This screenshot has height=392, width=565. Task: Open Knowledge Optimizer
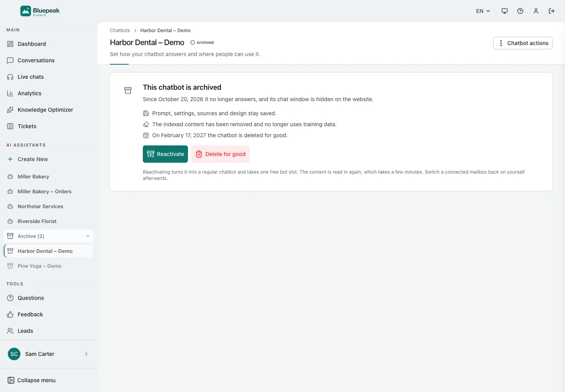(49, 110)
